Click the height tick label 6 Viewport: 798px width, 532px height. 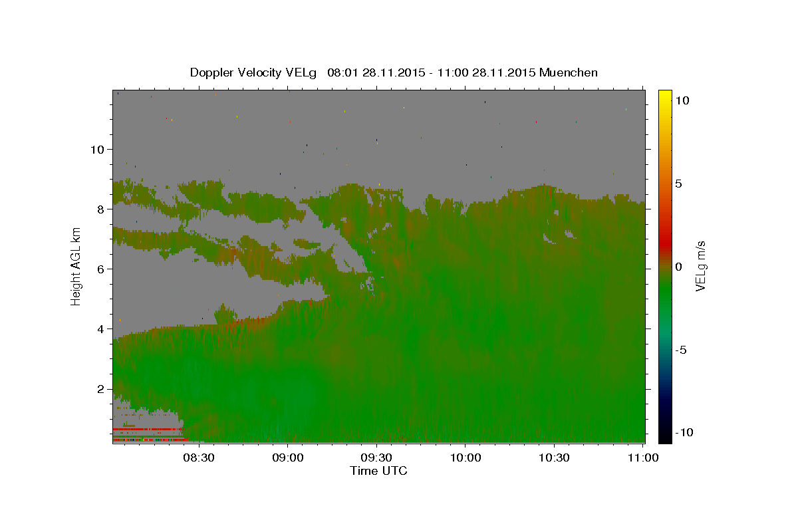100,269
